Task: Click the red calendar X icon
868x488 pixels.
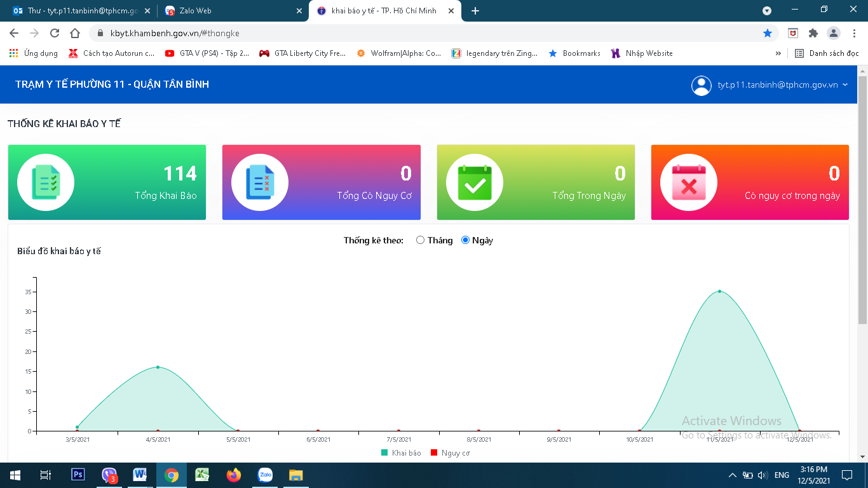Action: pyautogui.click(x=689, y=183)
